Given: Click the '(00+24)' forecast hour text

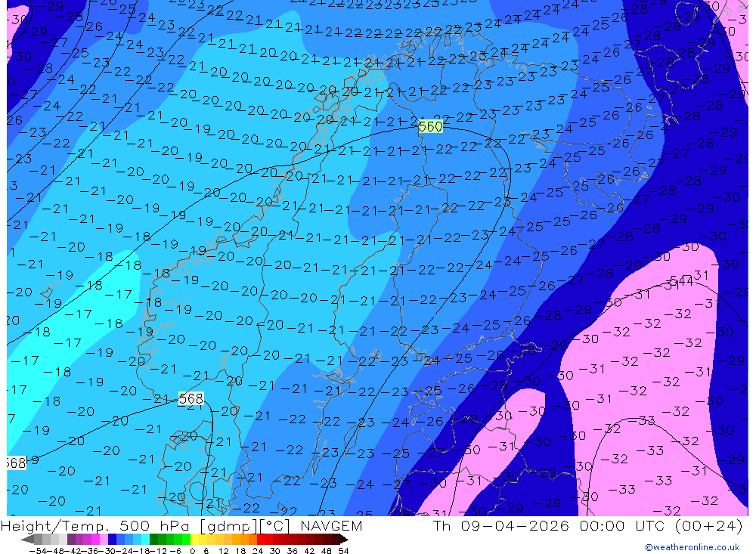Looking at the screenshot, I should pos(708,525).
